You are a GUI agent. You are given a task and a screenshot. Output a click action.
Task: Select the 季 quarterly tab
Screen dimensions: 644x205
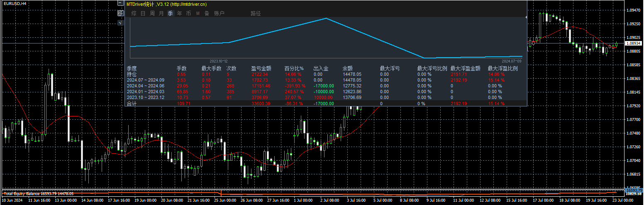(x=170, y=13)
